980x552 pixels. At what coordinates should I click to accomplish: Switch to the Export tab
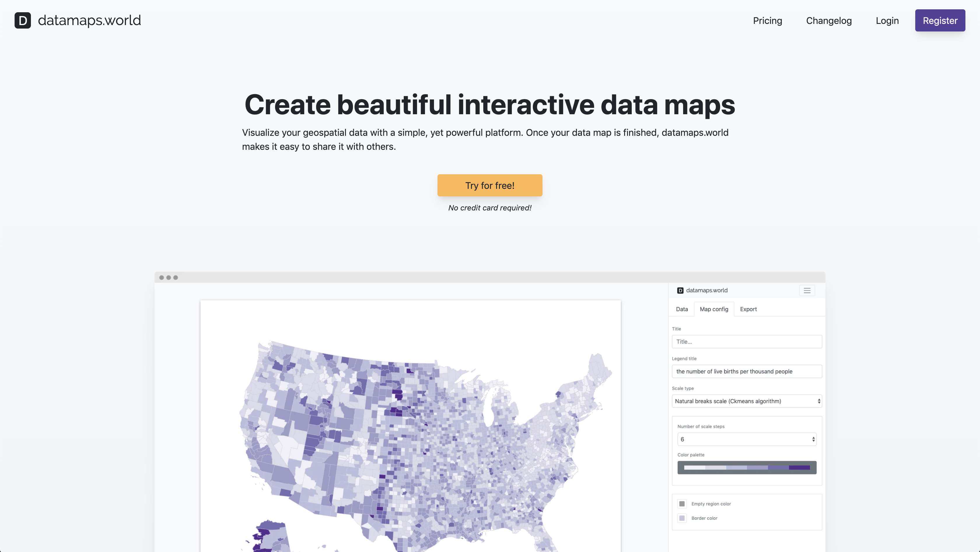[748, 309]
